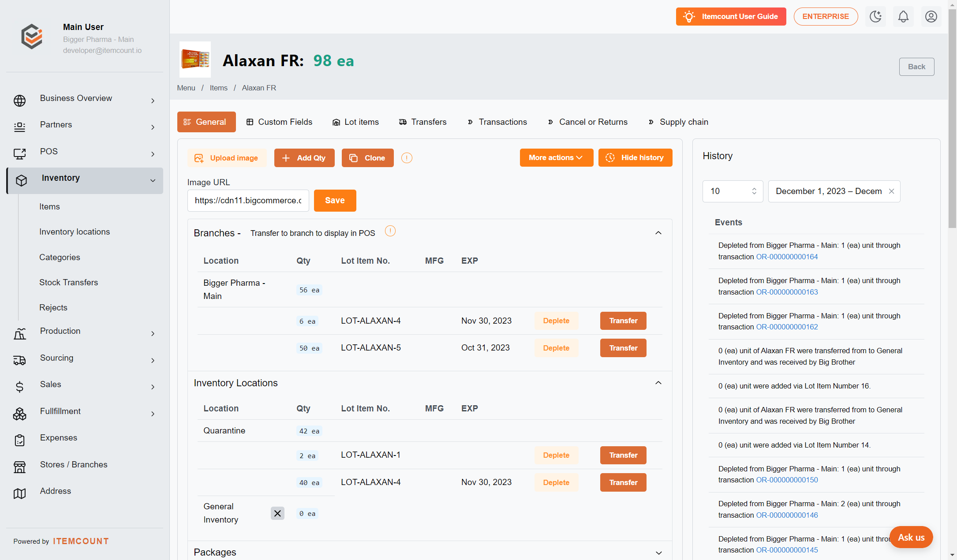Open the Ask us chat button
Image resolution: width=957 pixels, height=560 pixels.
coord(911,538)
